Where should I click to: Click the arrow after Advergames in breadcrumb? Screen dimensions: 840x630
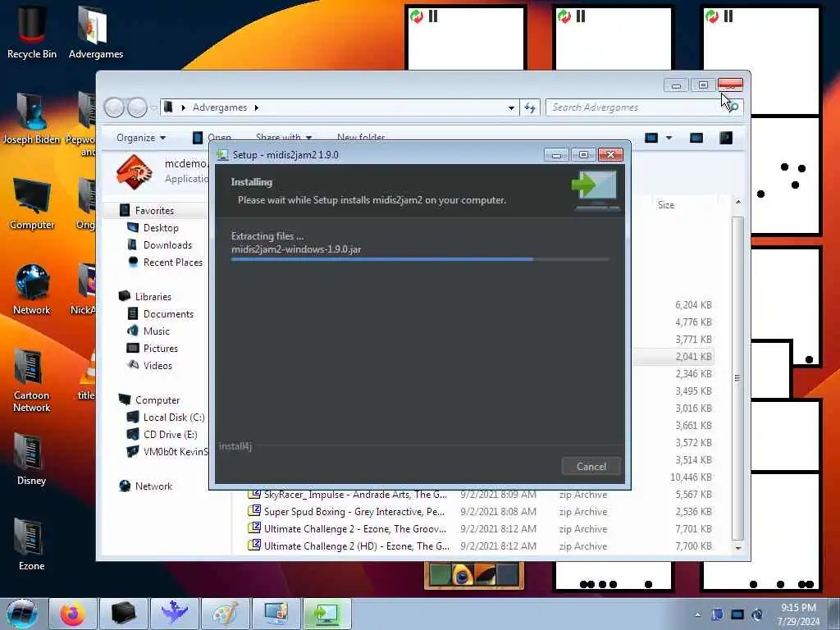(x=257, y=107)
